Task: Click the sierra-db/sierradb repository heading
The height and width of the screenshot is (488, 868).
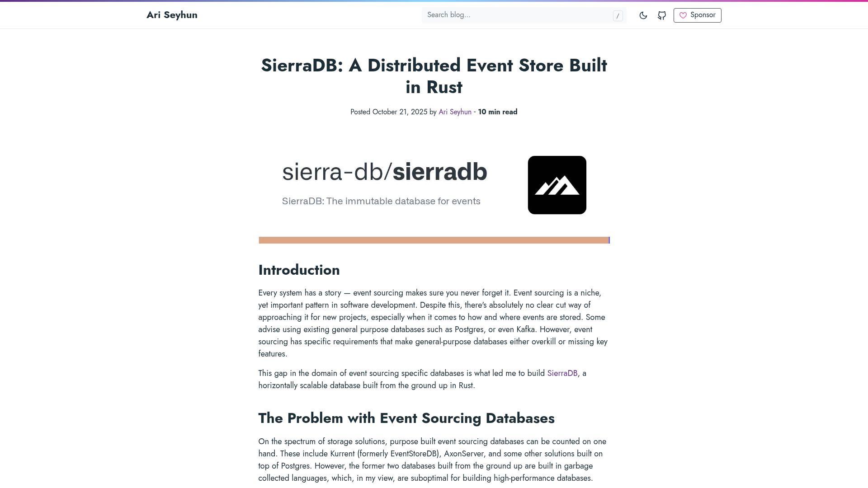Action: 385,172
